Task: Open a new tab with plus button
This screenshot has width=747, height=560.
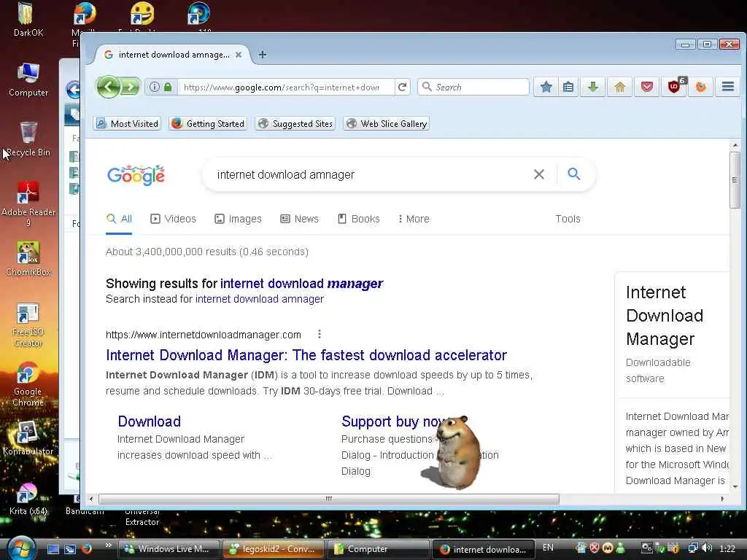Action: 263,55
